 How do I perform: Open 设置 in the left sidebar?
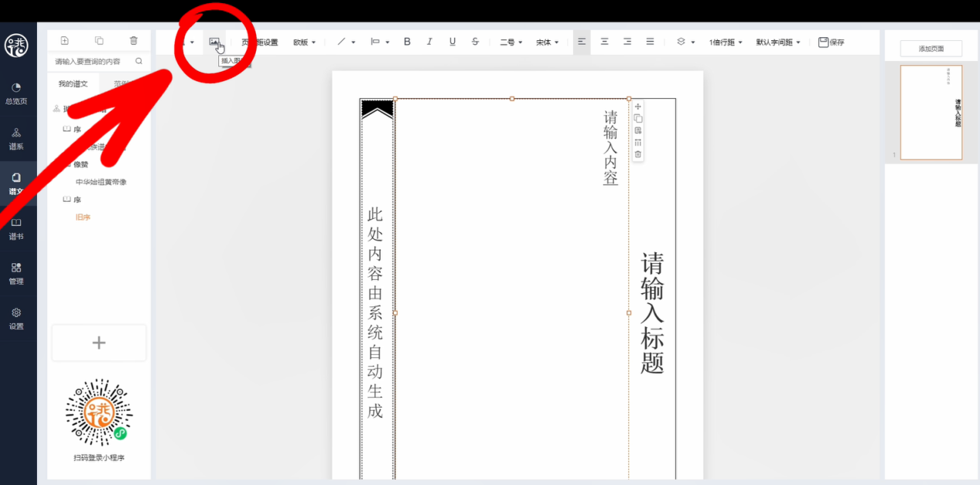[16, 318]
